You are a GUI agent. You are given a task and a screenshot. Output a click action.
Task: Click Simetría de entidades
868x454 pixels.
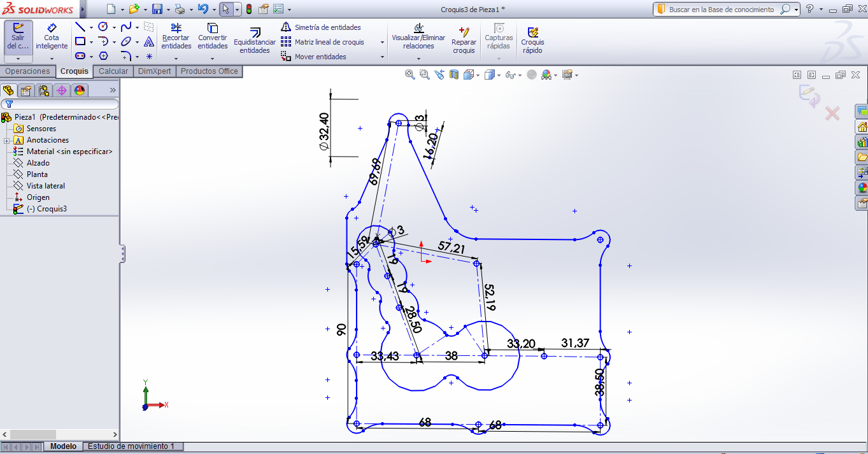click(x=322, y=27)
